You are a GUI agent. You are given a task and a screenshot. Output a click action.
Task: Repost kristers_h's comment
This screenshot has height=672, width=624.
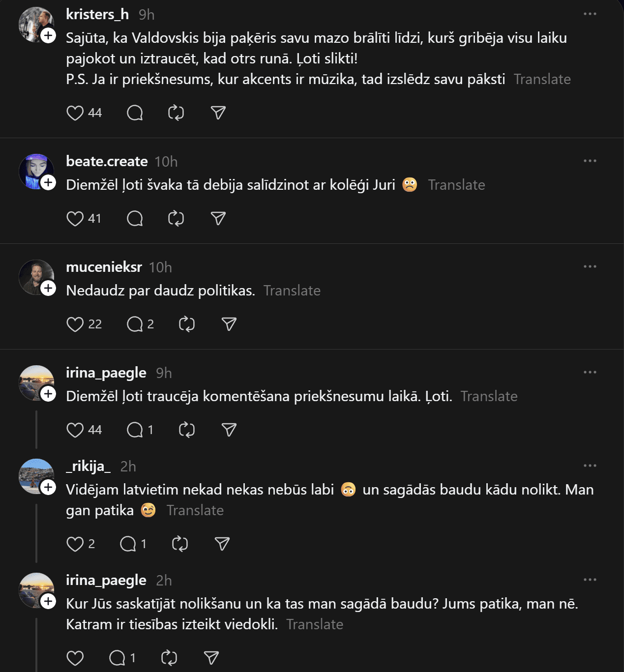[176, 113]
